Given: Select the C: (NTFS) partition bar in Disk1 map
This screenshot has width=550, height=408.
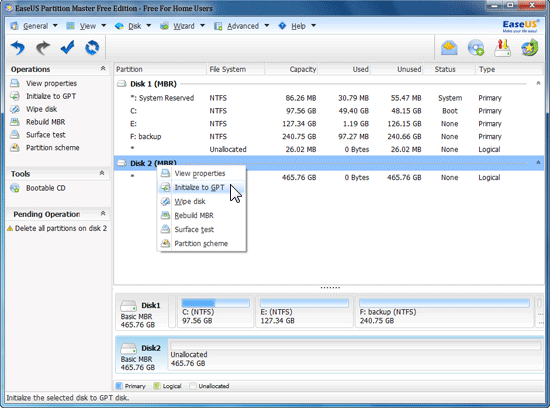Looking at the screenshot, I should [x=215, y=312].
